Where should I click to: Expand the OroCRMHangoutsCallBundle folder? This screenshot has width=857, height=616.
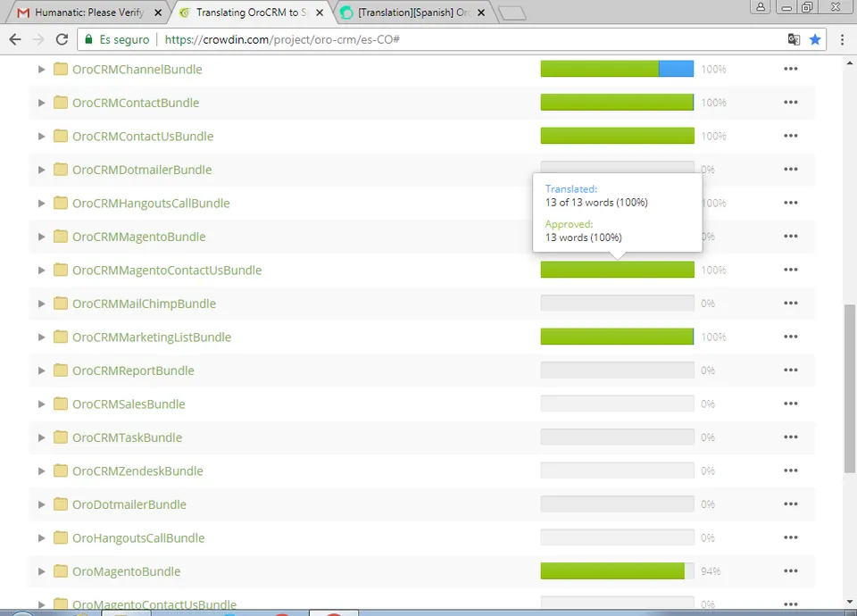(41, 204)
